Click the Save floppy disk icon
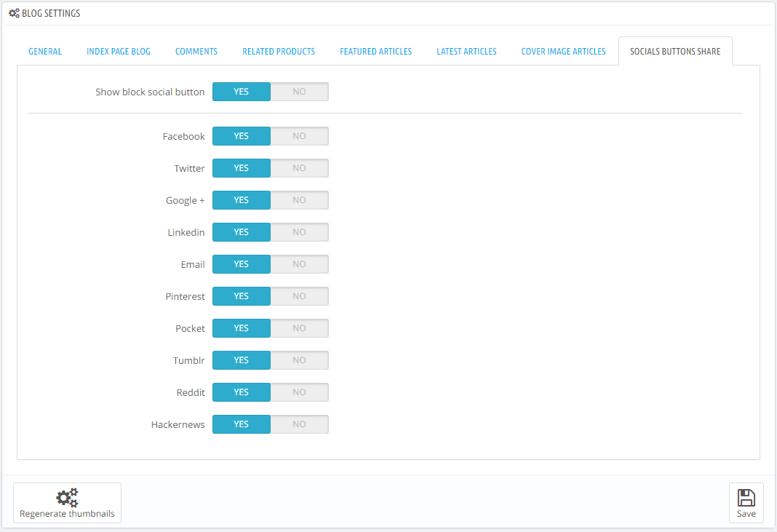 746,497
